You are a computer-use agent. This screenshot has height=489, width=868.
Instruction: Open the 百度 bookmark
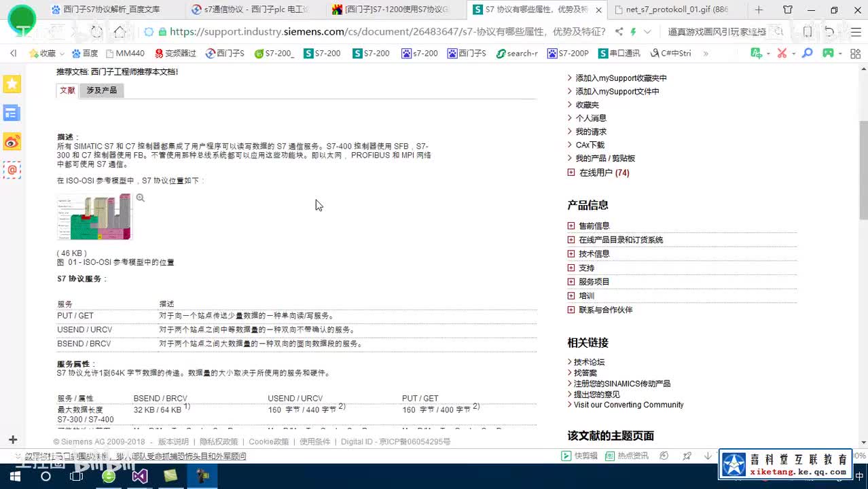coord(84,53)
